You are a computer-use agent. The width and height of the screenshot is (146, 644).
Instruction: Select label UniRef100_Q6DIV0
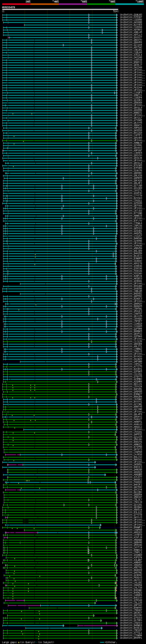coord(131,40)
